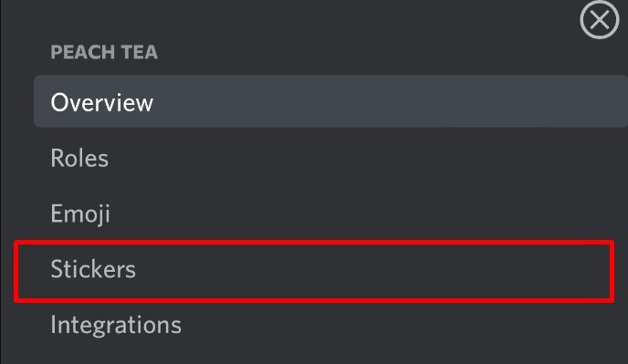This screenshot has width=628, height=364.
Task: Click the Overview label text
Action: tap(101, 102)
